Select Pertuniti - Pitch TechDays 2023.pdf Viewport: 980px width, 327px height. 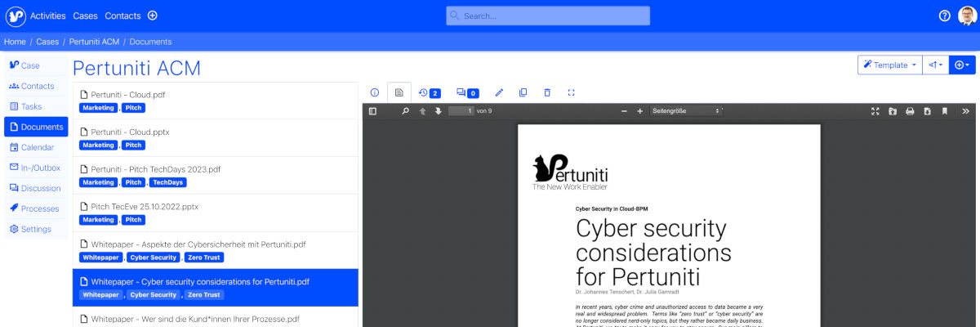pyautogui.click(x=216, y=176)
